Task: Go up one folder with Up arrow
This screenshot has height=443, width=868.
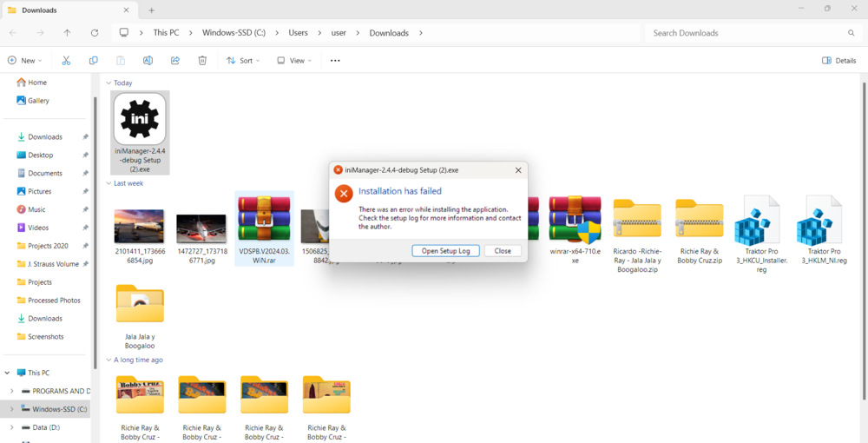Action: point(67,33)
